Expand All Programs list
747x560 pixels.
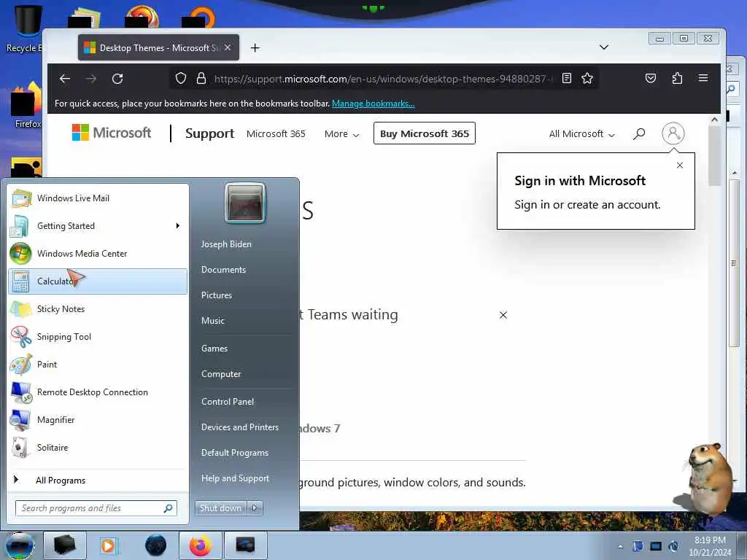point(98,480)
